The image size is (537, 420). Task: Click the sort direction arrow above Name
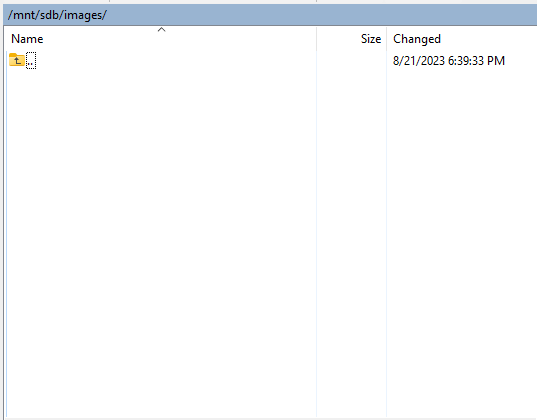click(x=161, y=30)
